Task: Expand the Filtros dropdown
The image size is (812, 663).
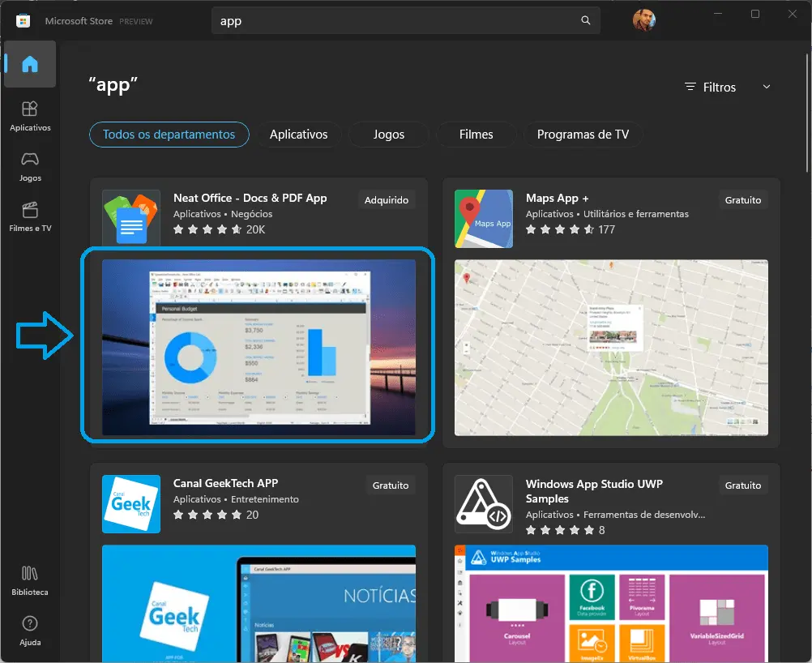Action: coord(728,87)
